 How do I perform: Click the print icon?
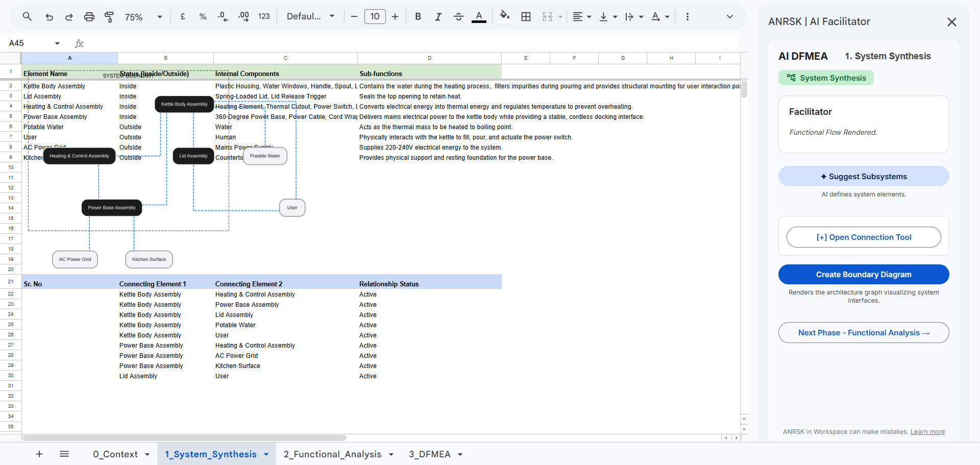pos(89,17)
